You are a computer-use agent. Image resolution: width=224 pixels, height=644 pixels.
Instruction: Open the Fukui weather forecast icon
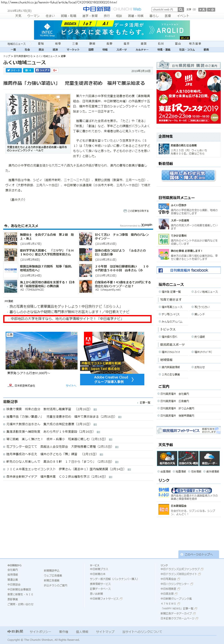point(167,458)
